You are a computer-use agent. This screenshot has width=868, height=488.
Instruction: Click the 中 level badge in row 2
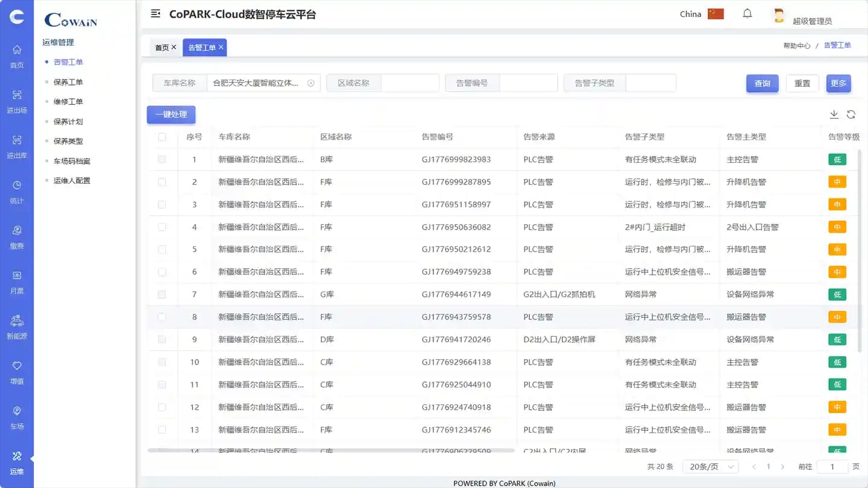click(837, 182)
